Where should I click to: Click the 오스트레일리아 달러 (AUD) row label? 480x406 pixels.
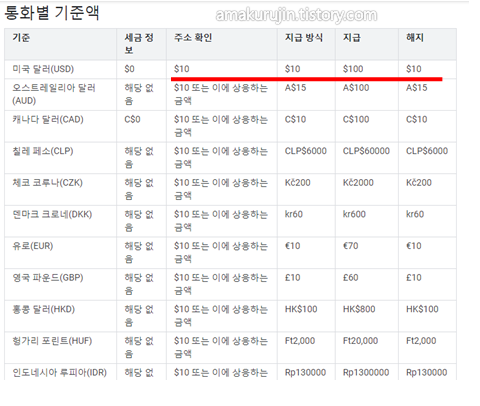[54, 94]
